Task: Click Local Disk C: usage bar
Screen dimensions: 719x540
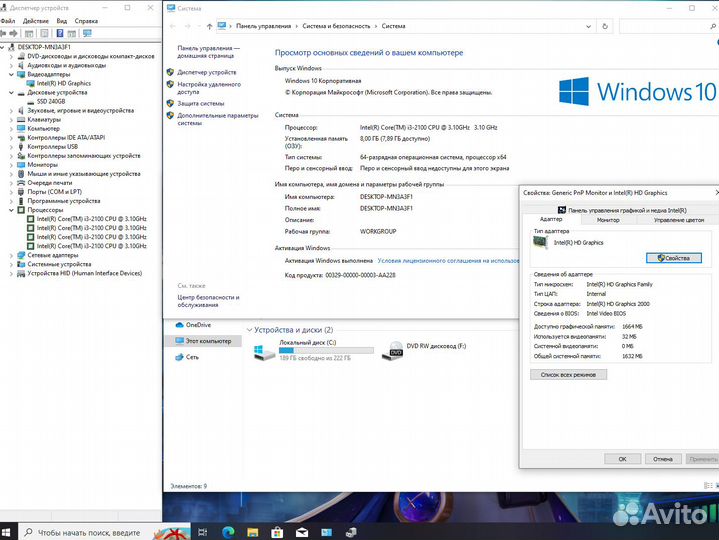Action: [326, 351]
